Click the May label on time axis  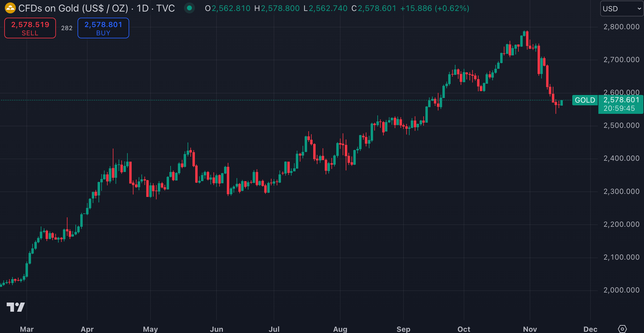tap(151, 329)
